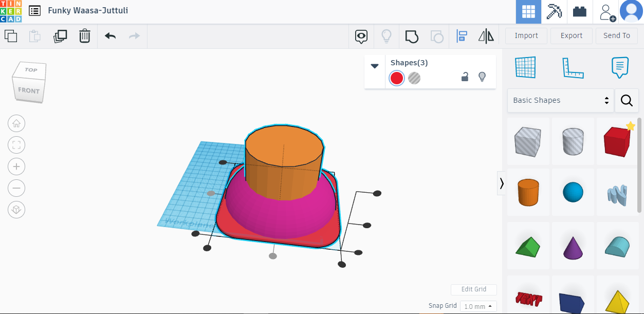Open the Notes tool
Viewport: 644px width, 314px height.
click(620, 67)
